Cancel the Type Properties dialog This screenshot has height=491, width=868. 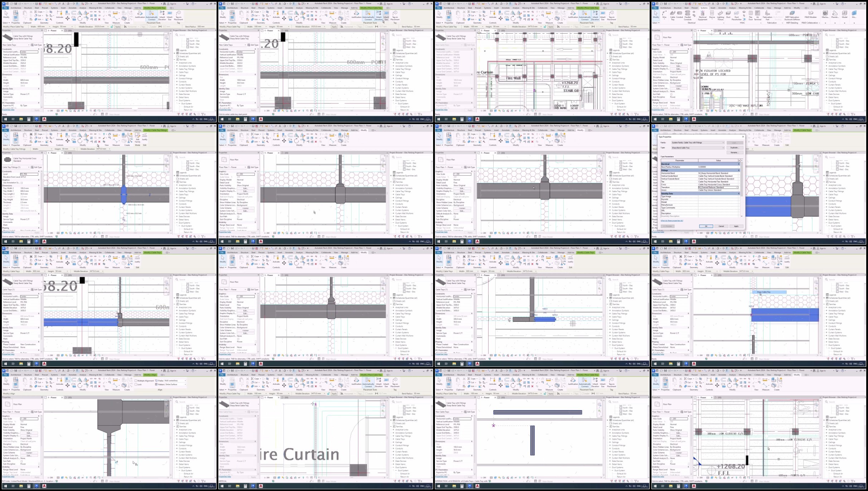[x=721, y=226]
